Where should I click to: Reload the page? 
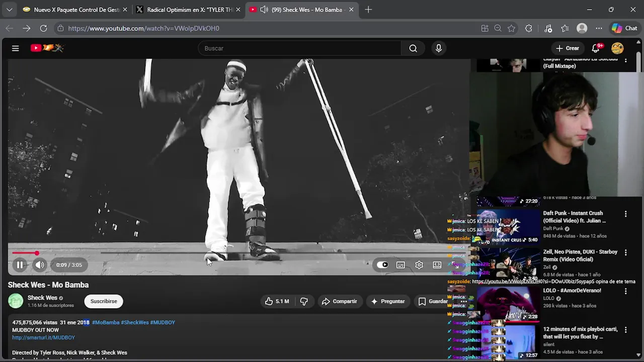(43, 28)
